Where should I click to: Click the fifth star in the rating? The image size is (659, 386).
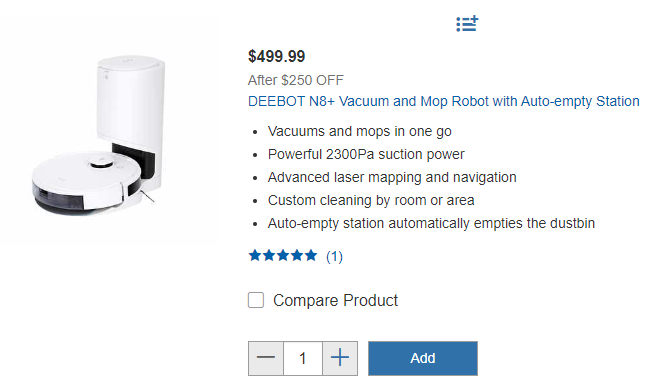pos(311,255)
